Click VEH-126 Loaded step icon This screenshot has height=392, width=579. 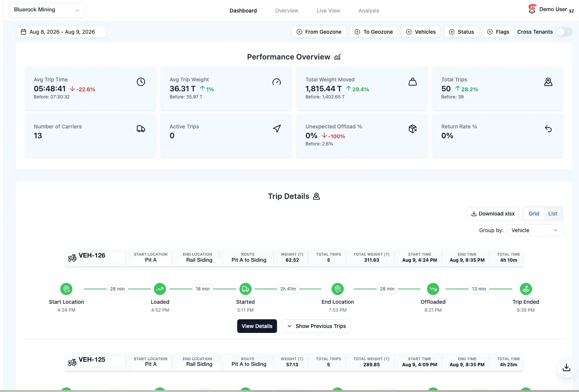click(160, 289)
